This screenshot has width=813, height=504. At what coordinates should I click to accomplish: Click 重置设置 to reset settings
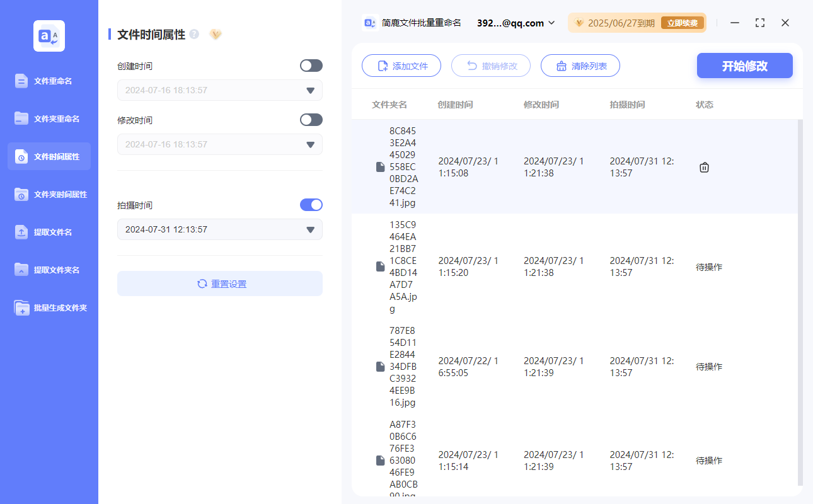click(x=219, y=283)
